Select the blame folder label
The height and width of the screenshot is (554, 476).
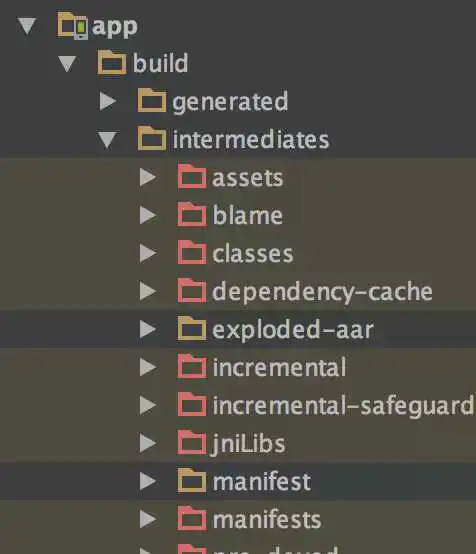(x=247, y=215)
